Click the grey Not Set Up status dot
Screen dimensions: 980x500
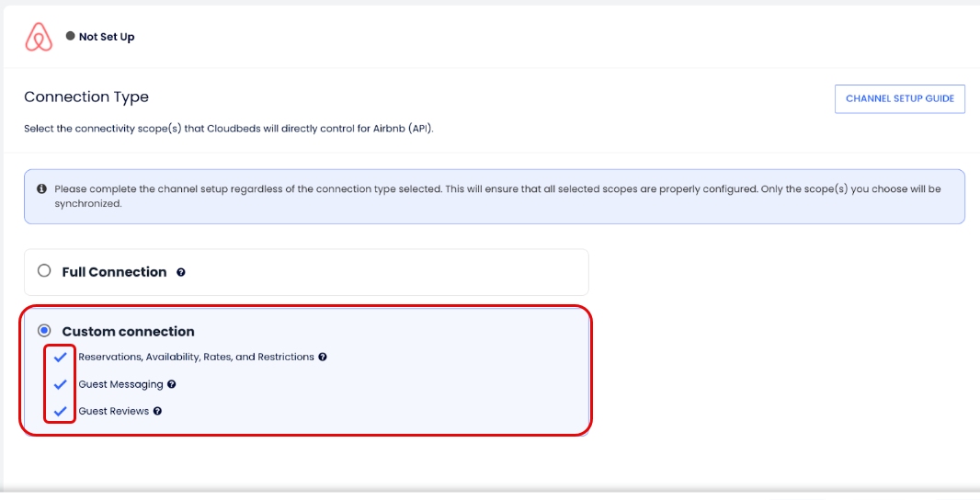(70, 36)
